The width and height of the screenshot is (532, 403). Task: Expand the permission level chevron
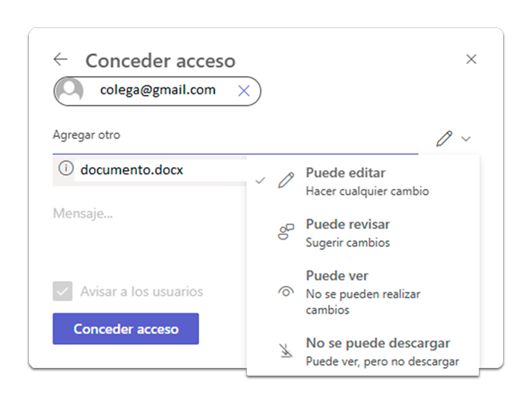coord(466,139)
